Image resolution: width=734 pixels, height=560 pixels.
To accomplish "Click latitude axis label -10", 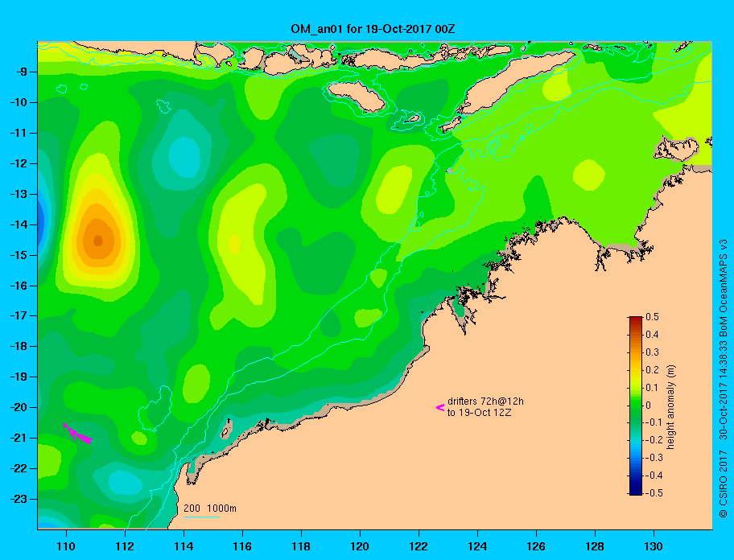I will [19, 102].
